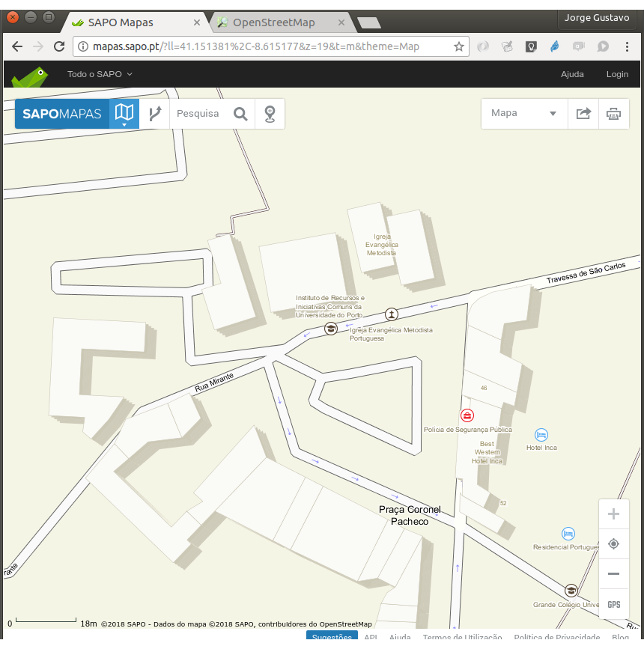
Task: Open the Ajuda help menu
Action: coord(572,74)
